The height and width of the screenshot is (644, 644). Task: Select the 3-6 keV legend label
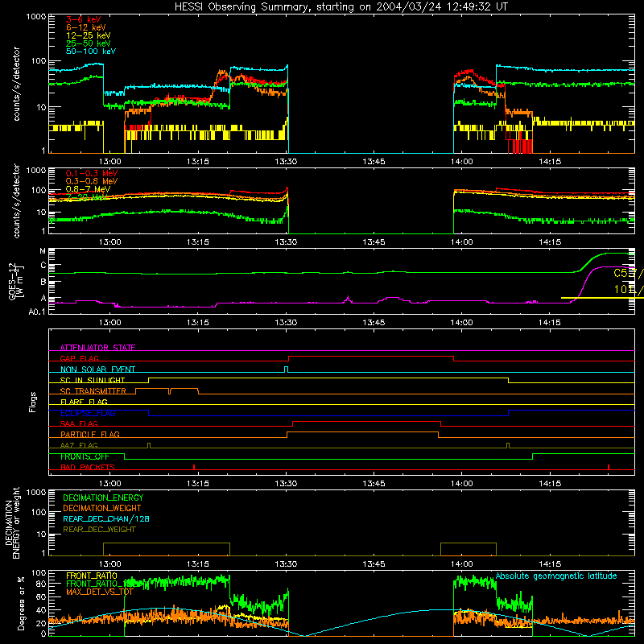[x=83, y=19]
